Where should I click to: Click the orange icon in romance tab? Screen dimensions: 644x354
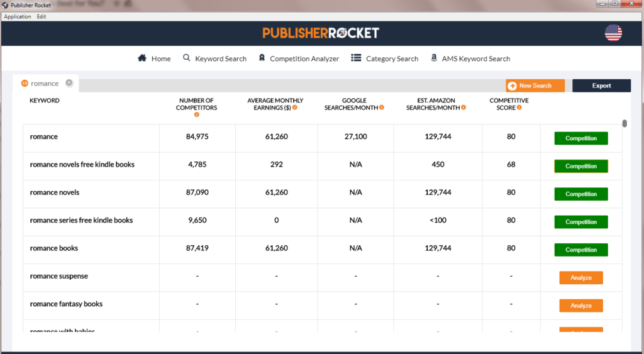[x=25, y=84]
